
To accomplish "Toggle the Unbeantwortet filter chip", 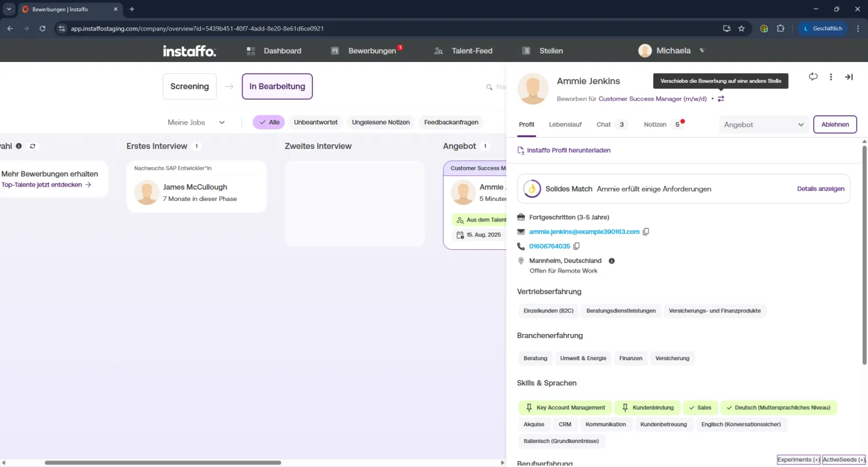I will [x=316, y=122].
